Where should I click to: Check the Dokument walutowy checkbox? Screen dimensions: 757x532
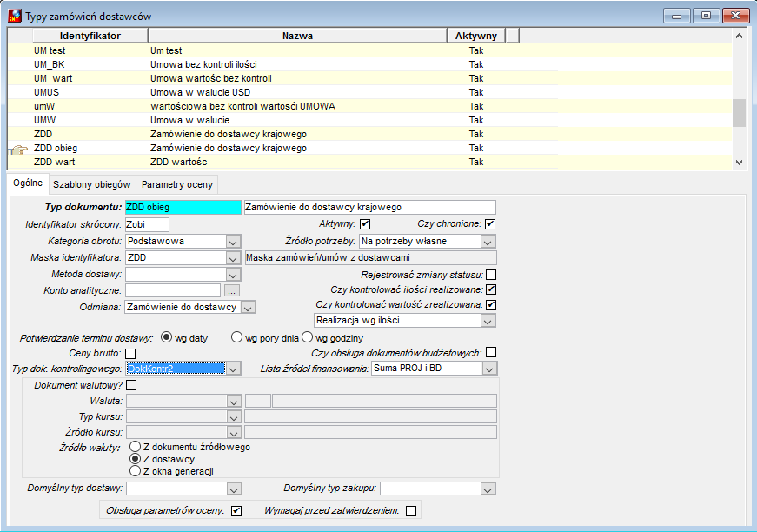pyautogui.click(x=131, y=385)
